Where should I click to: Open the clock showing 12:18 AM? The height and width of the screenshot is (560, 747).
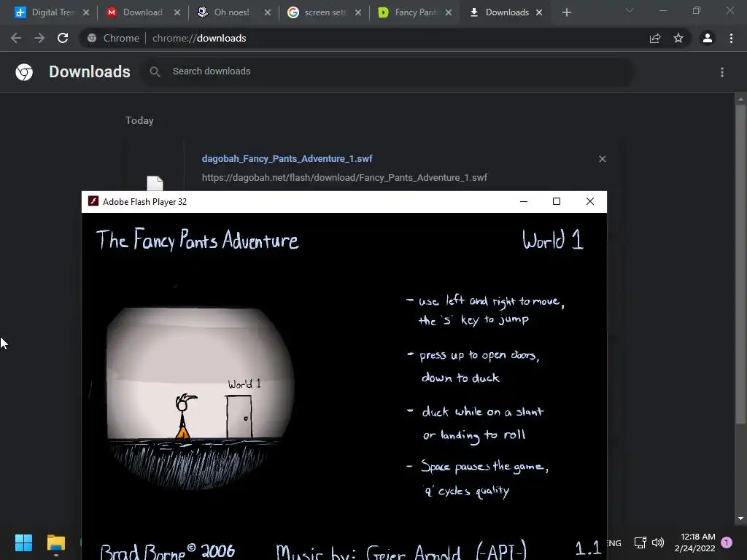[x=695, y=542]
